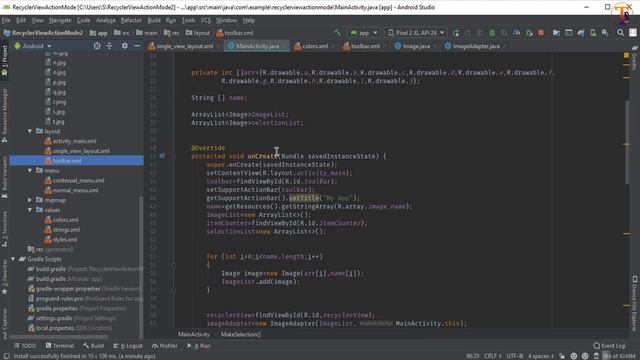The height and width of the screenshot is (360, 640).
Task: Click the Search Everywhere magnifier icon
Action: 620,33
